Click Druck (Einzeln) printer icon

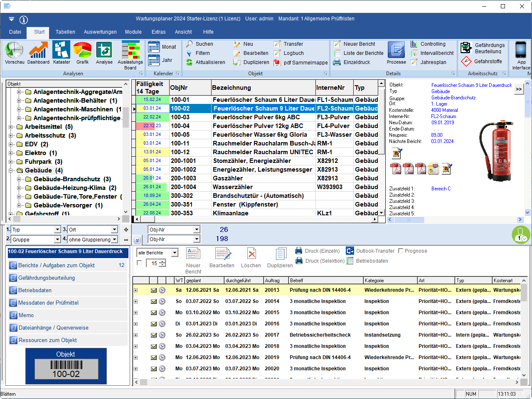[298, 251]
